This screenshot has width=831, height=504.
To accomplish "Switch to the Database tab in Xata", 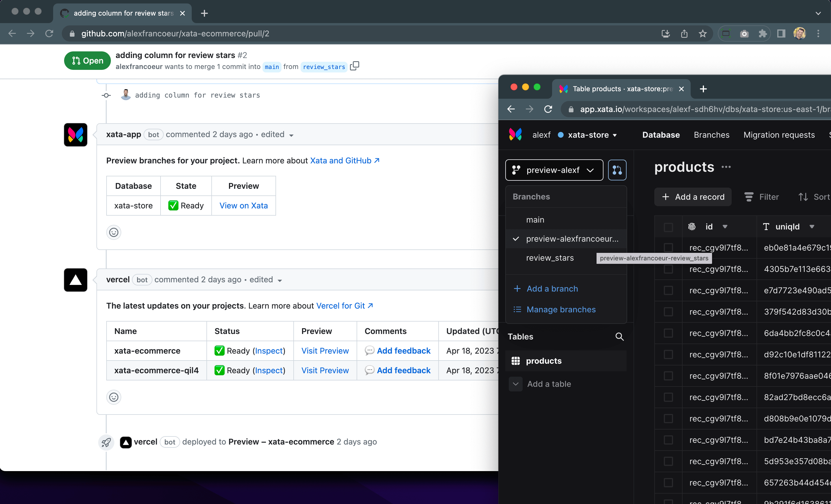I will coord(661,135).
